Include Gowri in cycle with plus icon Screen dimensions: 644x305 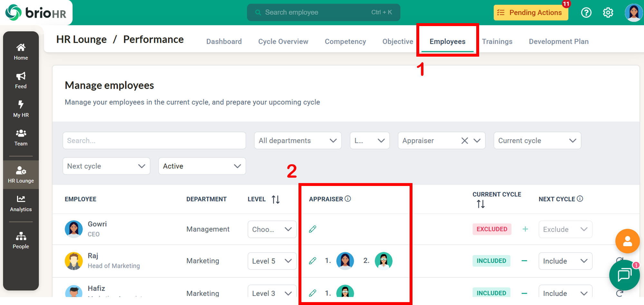[525, 229]
